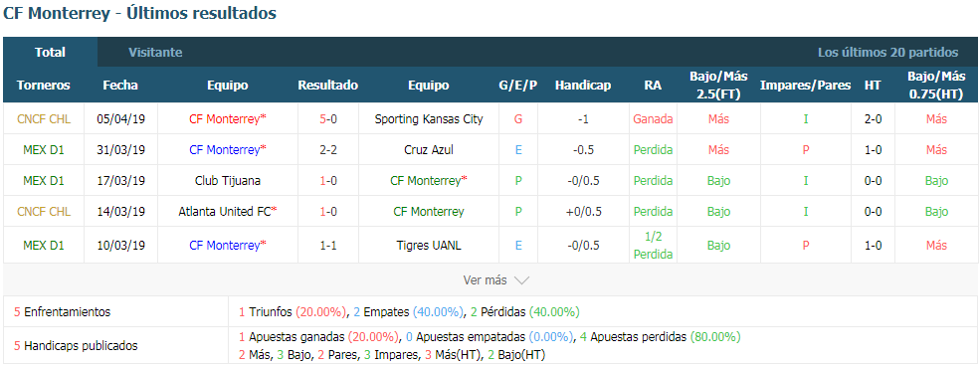Screen dimensions: 980x366
Task: Click the 1-1 result against Tigres UANL
Action: pos(328,246)
